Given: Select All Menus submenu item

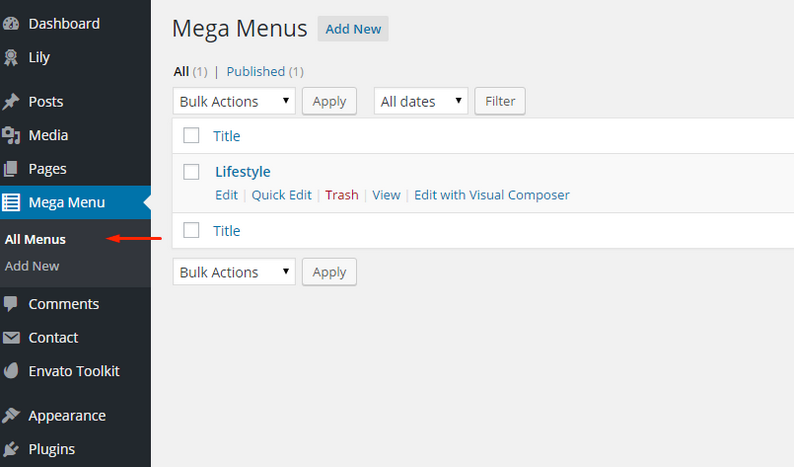Looking at the screenshot, I should coord(35,239).
